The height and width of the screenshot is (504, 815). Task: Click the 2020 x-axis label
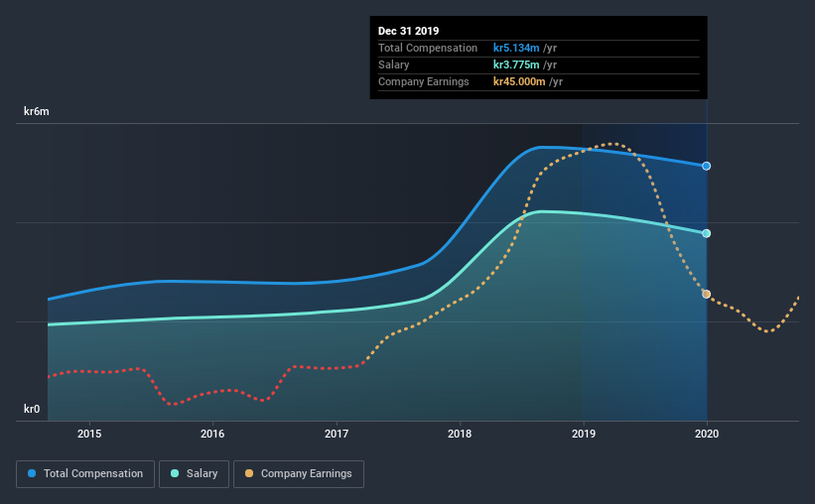(x=707, y=434)
